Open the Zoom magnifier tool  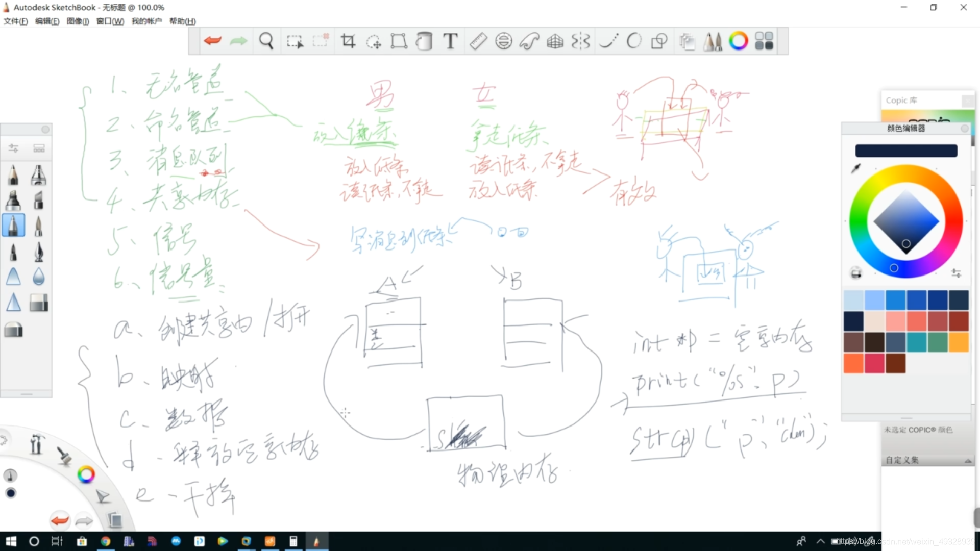pos(266,41)
